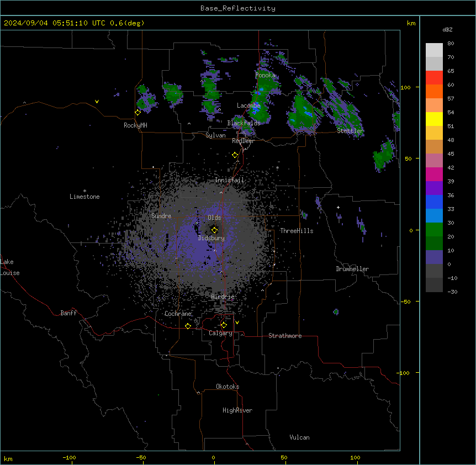Click the Sylvan label
The width and height of the screenshot is (476, 465).
pyautogui.click(x=215, y=135)
